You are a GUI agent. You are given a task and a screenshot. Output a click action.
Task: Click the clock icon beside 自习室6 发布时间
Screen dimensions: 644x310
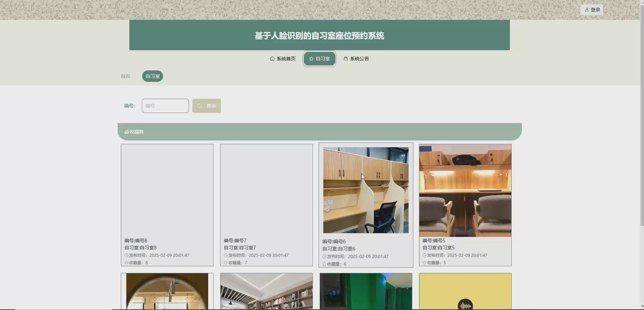click(324, 256)
